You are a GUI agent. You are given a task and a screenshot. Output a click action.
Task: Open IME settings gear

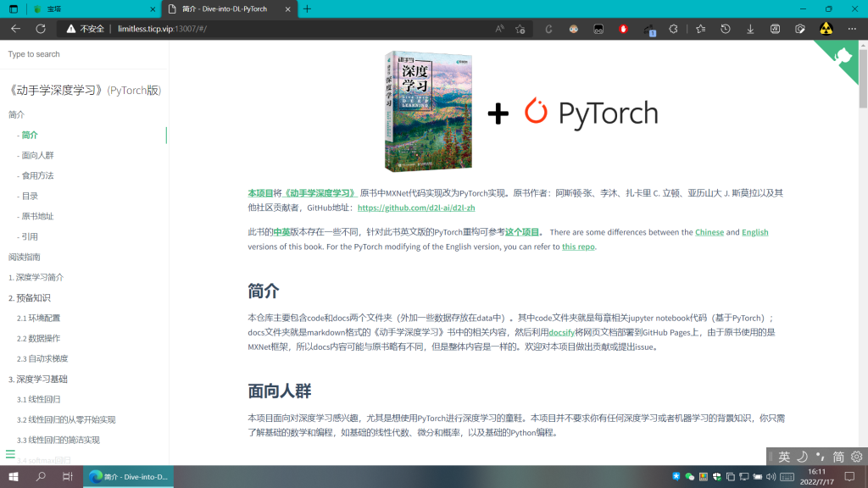pyautogui.click(x=856, y=457)
